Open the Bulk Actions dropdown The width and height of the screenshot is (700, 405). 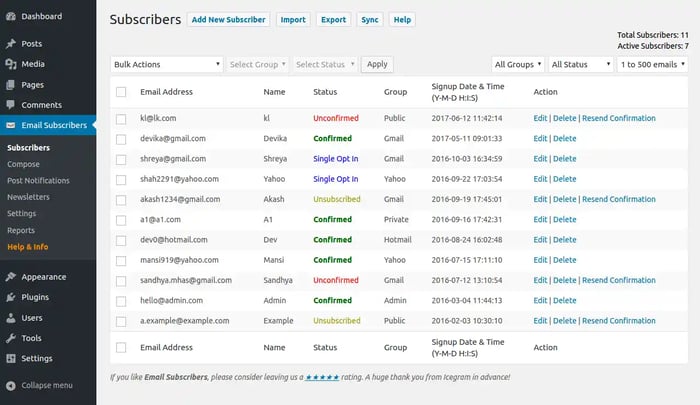coord(166,64)
